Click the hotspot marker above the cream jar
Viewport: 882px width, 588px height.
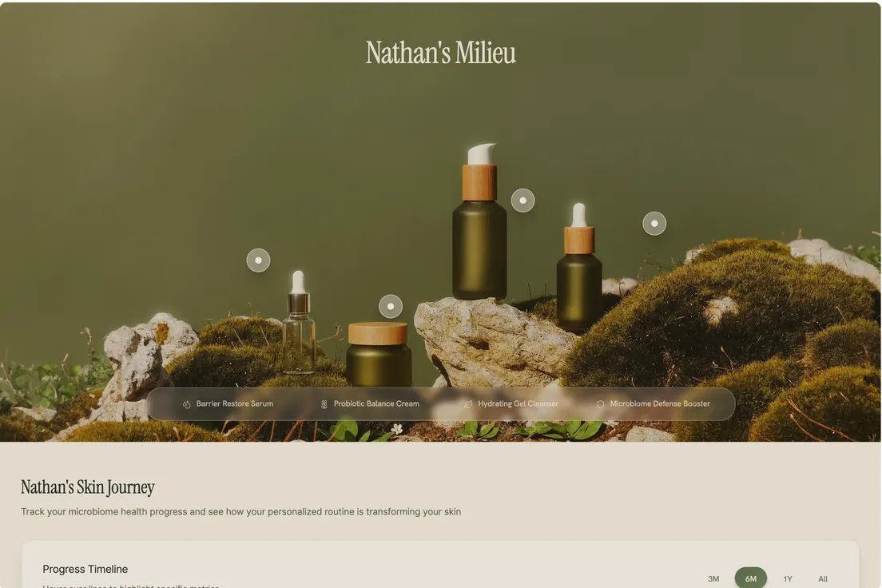click(x=391, y=307)
